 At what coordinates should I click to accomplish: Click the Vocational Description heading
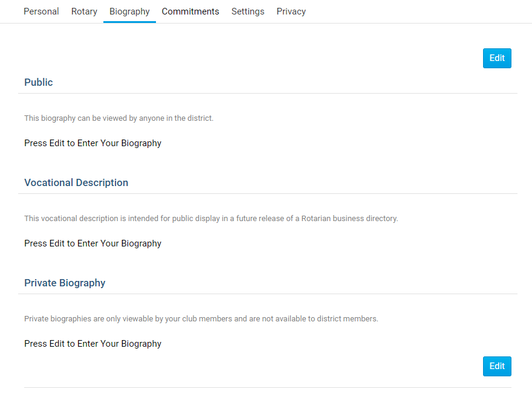coord(76,183)
